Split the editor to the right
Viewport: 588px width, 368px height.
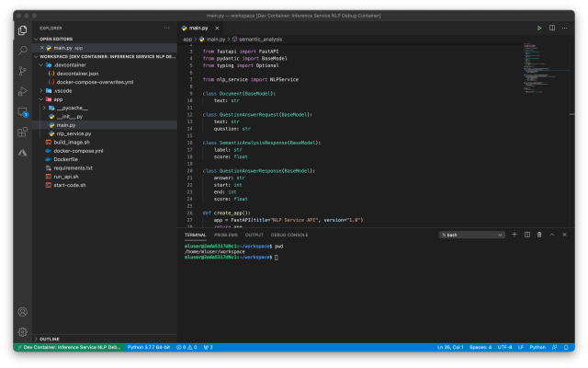(552, 29)
